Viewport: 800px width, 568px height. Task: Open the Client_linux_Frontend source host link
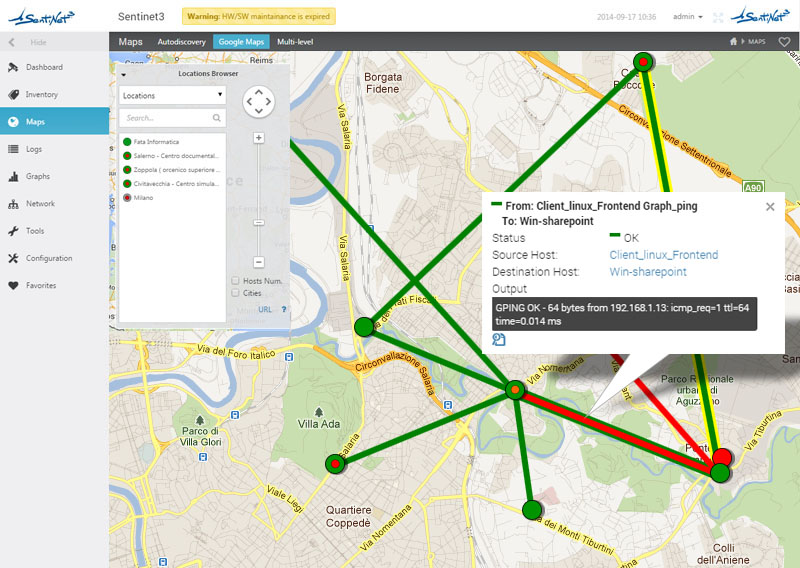(664, 255)
